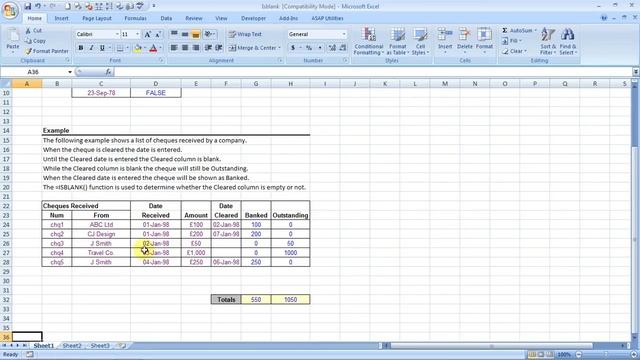Click the Insert Function fx button
Screen dimensions: 640x360
pyautogui.click(x=108, y=72)
